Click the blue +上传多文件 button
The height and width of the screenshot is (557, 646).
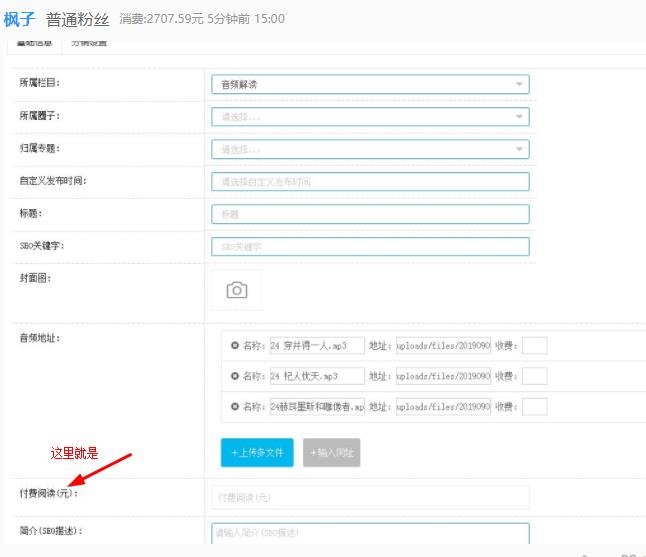coord(257,453)
